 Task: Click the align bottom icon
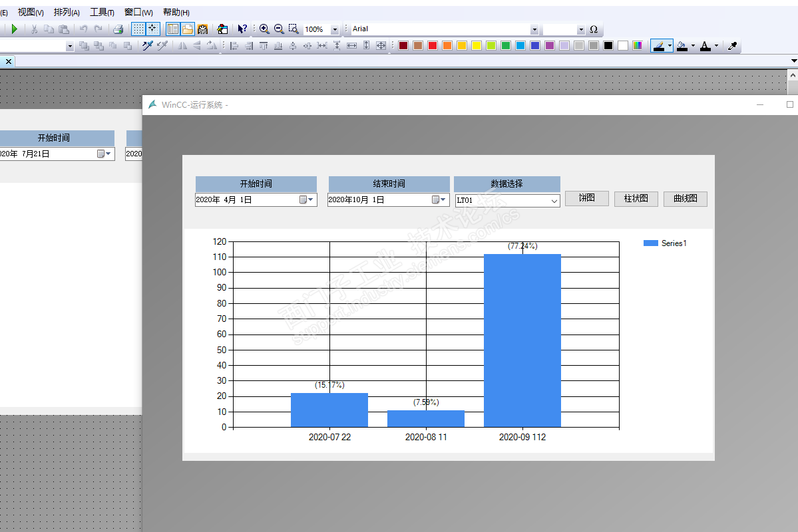coord(278,46)
